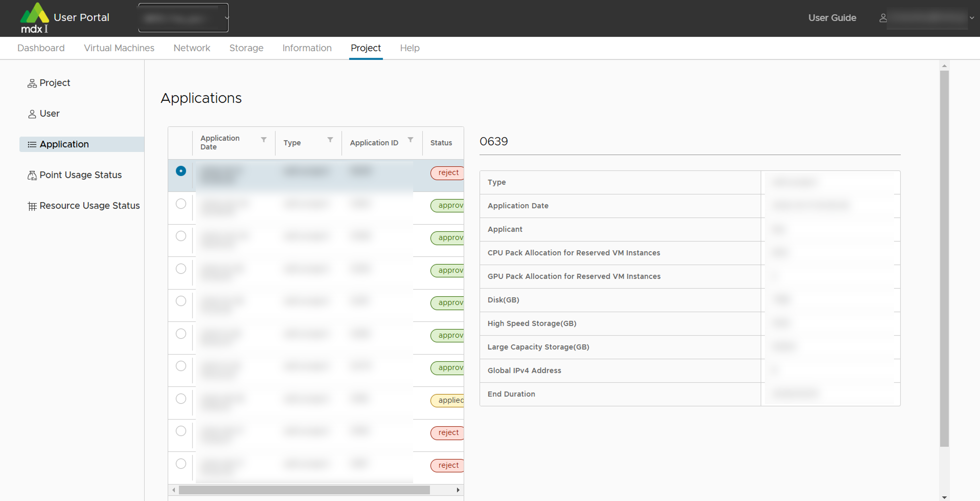
Task: Click the user profile icon in header
Action: tap(883, 18)
